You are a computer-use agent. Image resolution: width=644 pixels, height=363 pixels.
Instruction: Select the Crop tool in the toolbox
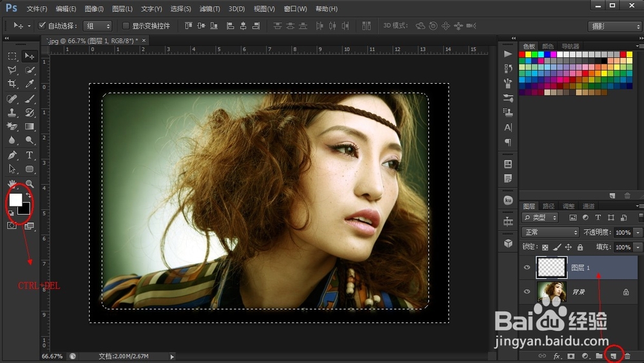coord(12,84)
